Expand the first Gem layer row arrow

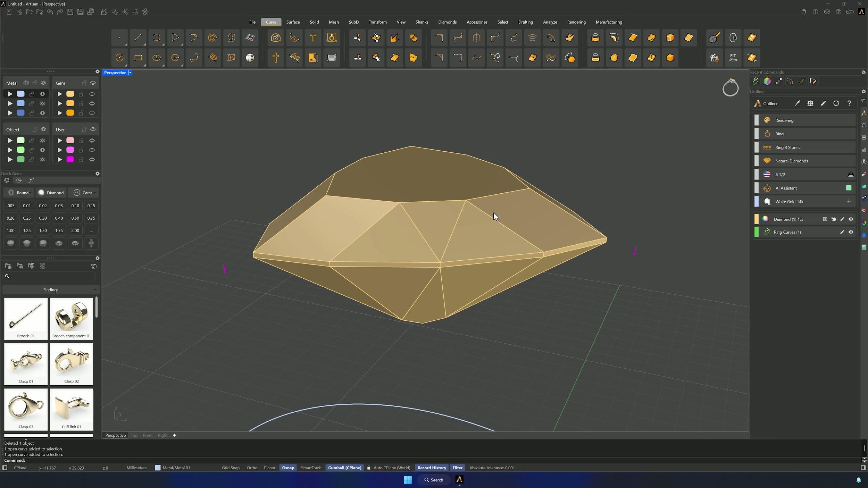[60, 94]
